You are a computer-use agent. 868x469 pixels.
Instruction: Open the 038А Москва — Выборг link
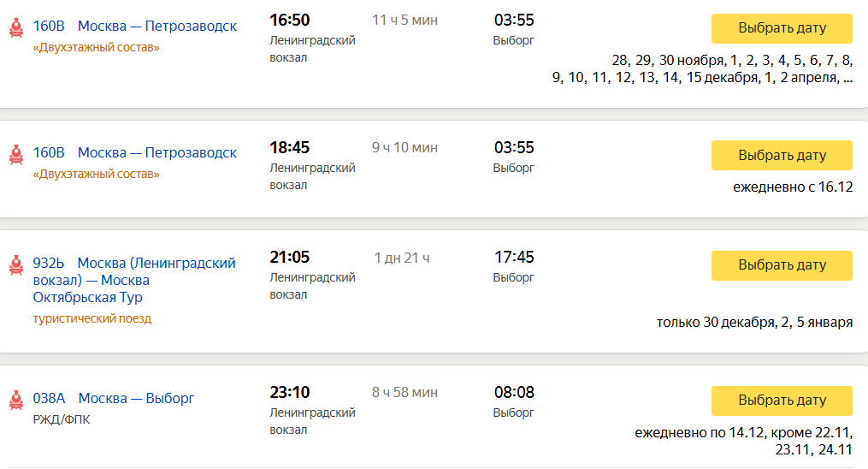(x=114, y=398)
